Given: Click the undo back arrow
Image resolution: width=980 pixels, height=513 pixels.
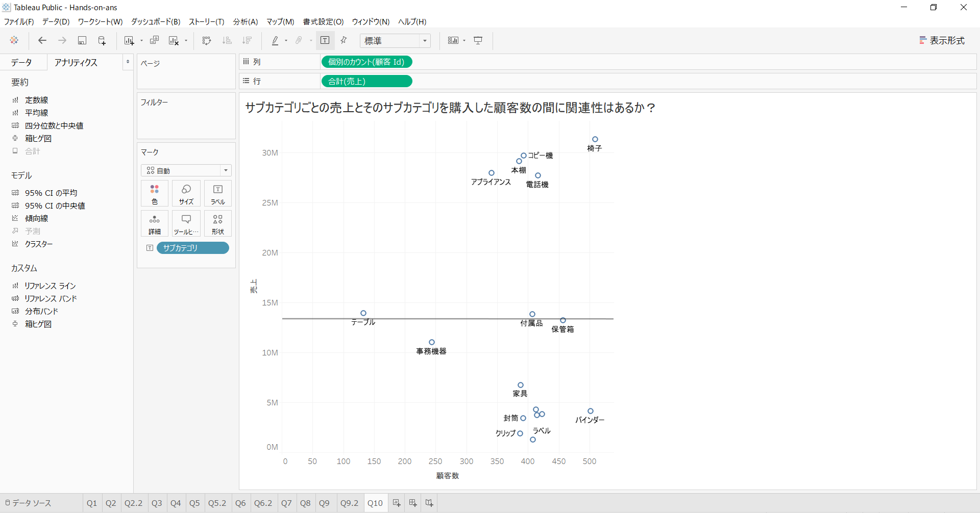Looking at the screenshot, I should click(x=42, y=40).
